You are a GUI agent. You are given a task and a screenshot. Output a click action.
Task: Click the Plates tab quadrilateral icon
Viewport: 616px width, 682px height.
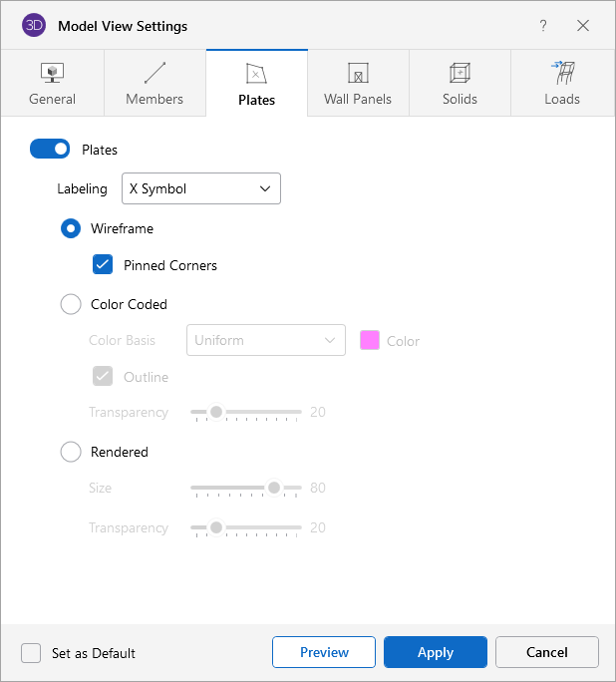(x=256, y=73)
